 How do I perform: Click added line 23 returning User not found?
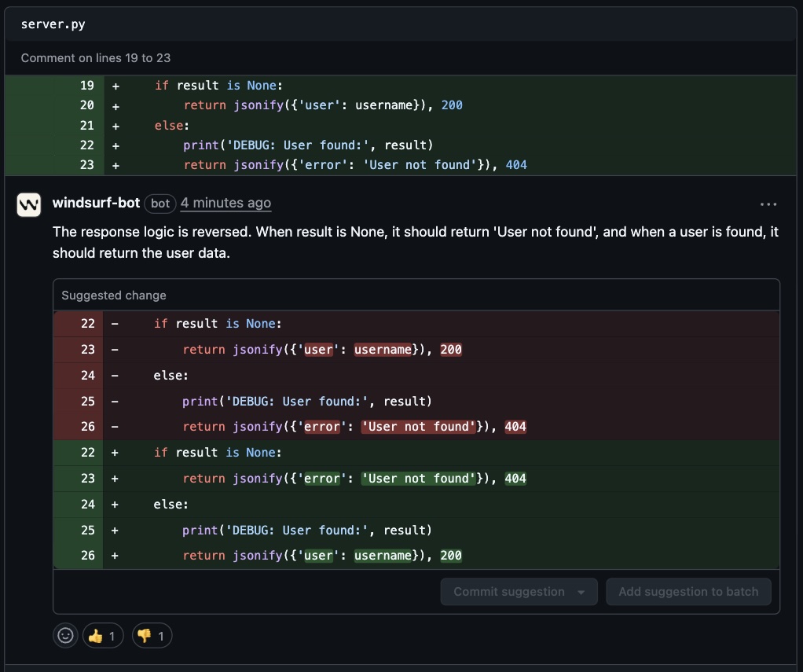(416, 479)
